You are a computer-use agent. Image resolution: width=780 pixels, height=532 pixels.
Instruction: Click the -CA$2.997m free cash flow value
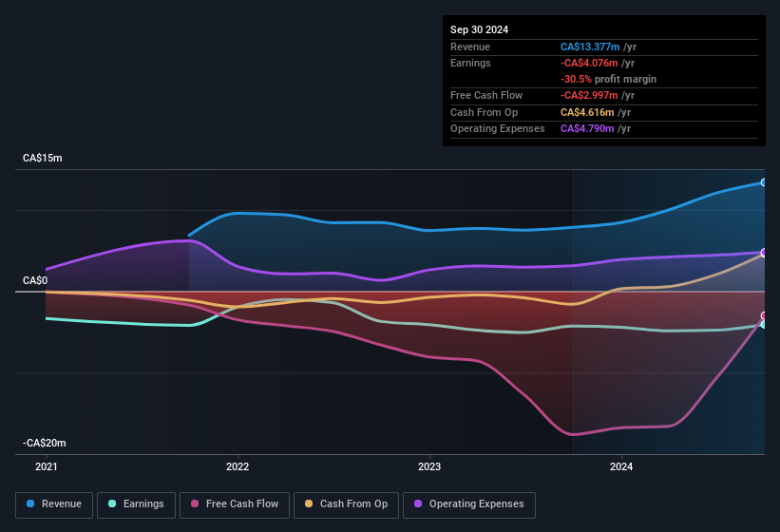point(589,95)
